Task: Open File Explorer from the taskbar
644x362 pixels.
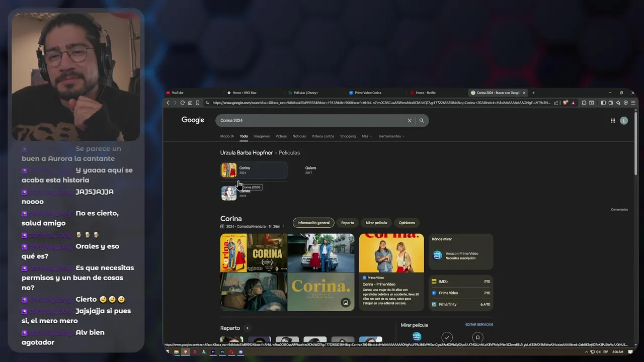Action: pos(177,352)
